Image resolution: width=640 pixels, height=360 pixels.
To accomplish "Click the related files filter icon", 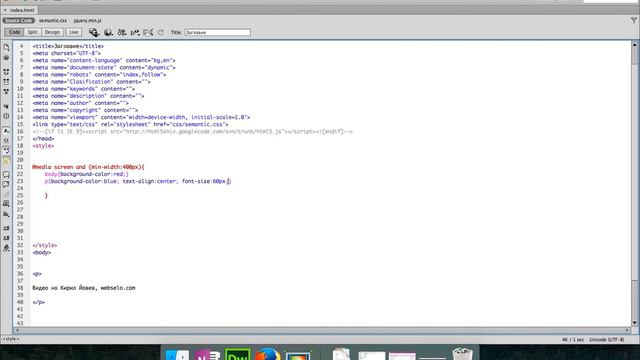I will [x=634, y=20].
